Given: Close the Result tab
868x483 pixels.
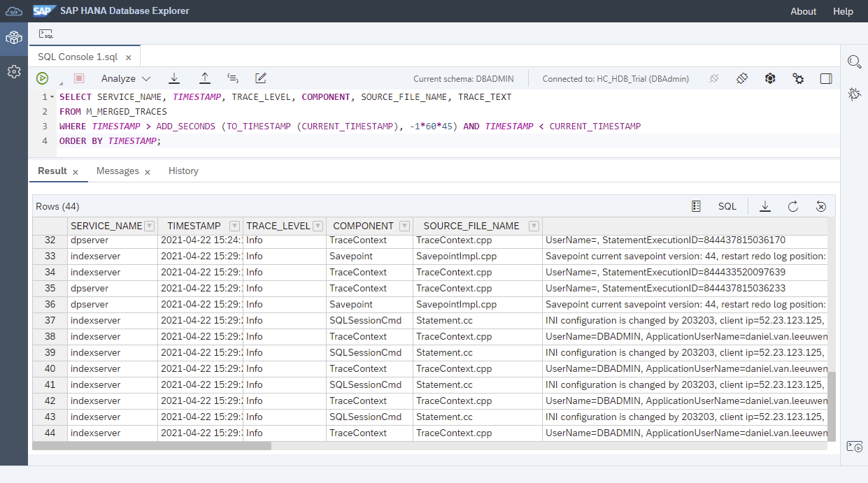Looking at the screenshot, I should pos(76,172).
